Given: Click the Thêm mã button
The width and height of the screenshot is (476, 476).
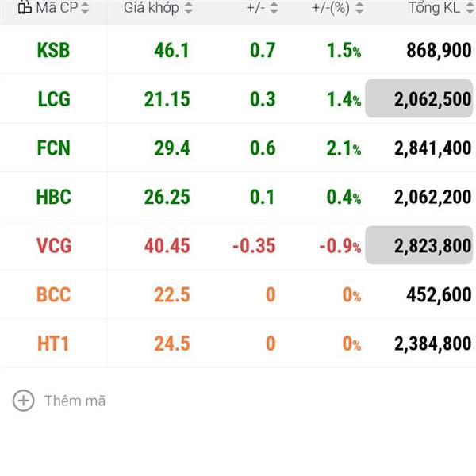Looking at the screenshot, I should coord(75,401).
